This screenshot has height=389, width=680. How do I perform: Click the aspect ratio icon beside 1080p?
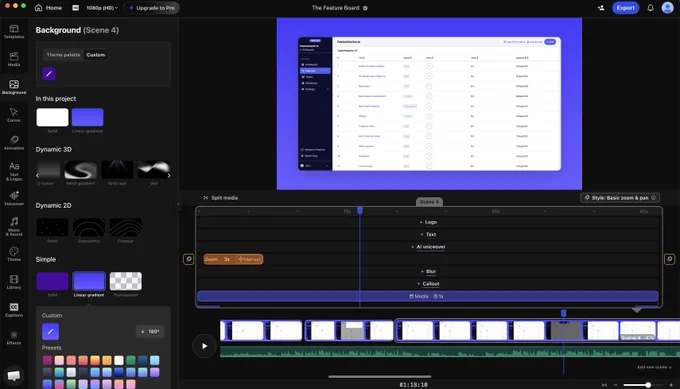75,8
